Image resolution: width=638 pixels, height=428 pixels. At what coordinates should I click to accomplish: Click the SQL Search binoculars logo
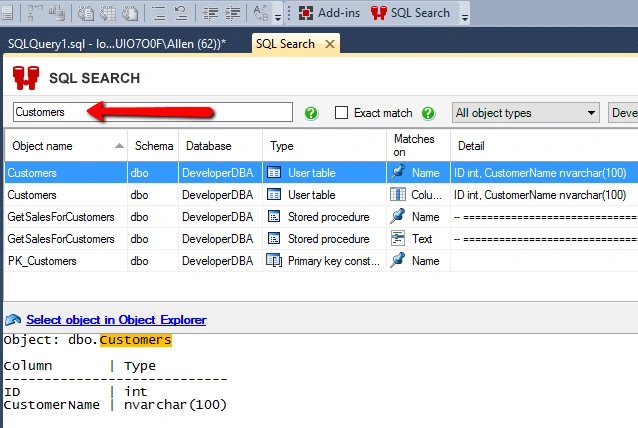coord(26,78)
